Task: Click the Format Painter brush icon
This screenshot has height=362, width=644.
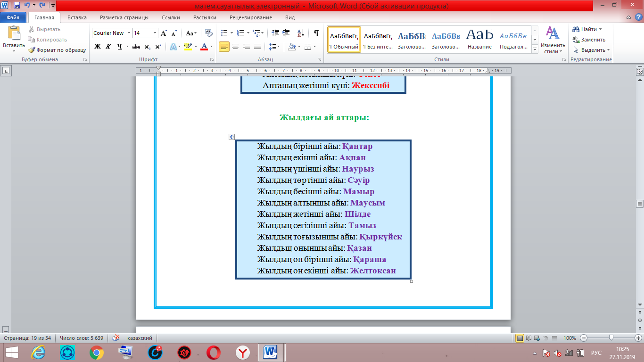Action: coord(32,50)
